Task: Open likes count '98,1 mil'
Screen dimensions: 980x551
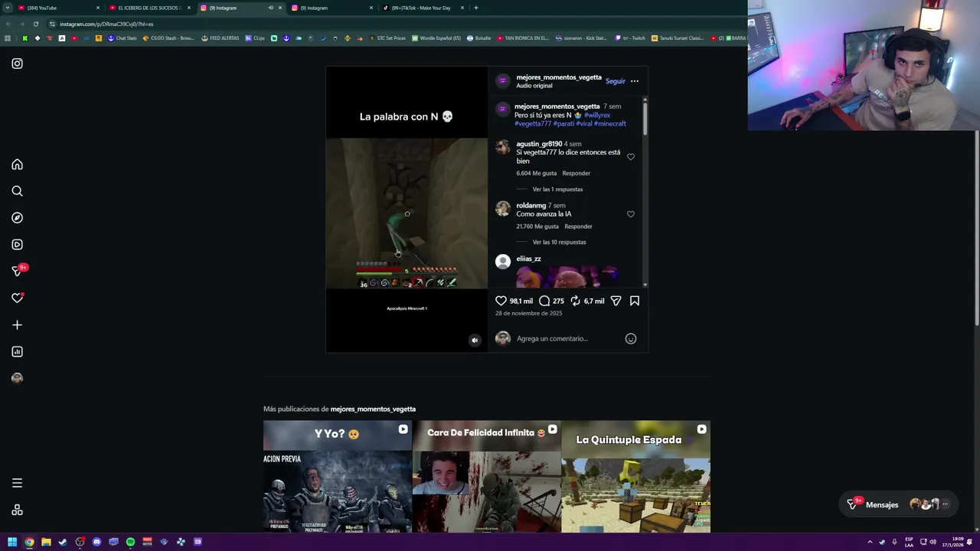Action: pos(521,302)
